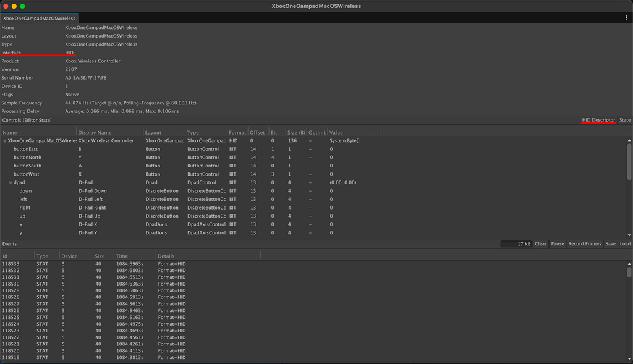
Task: Click the events Id column header
Action: click(17, 256)
